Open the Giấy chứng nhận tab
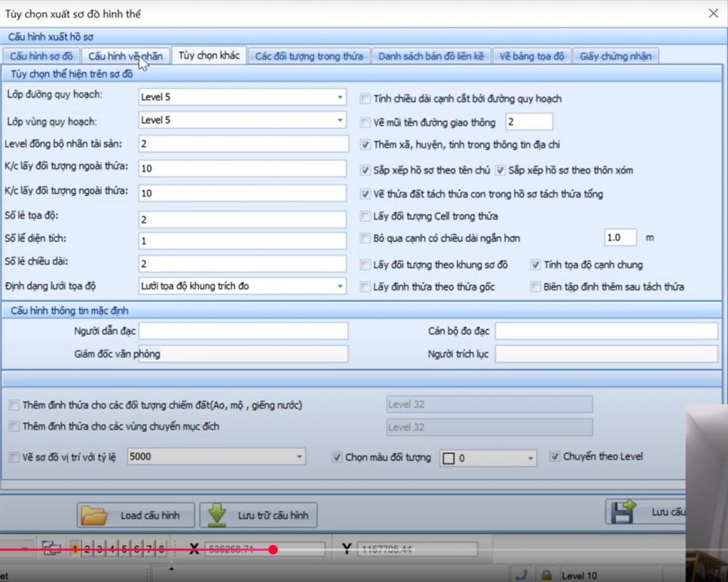 616,56
